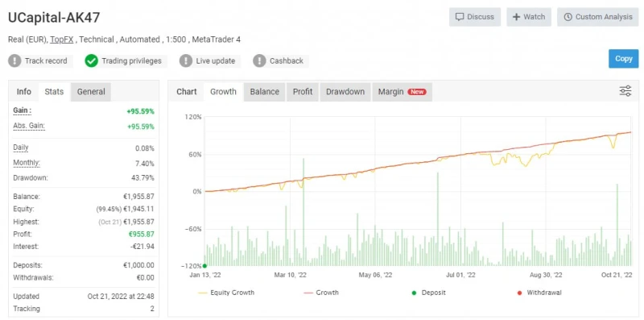Click the Trading privileges green checkmark icon

(x=91, y=61)
